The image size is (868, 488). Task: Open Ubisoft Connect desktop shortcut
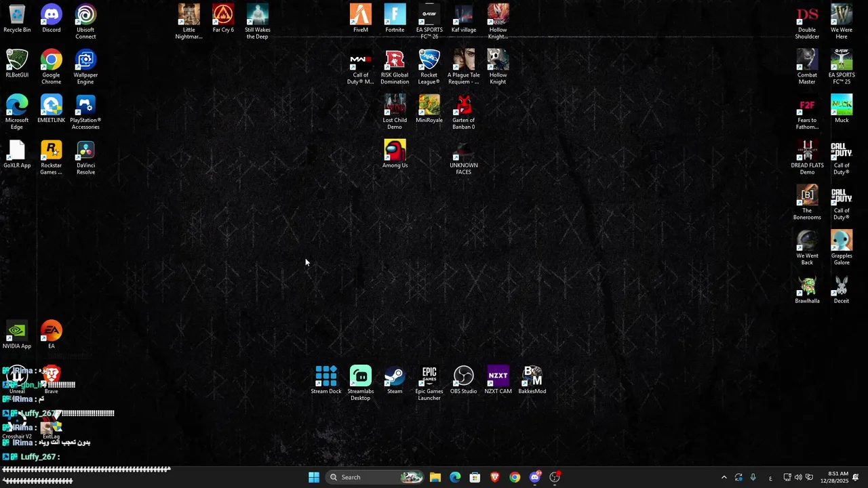[85, 22]
